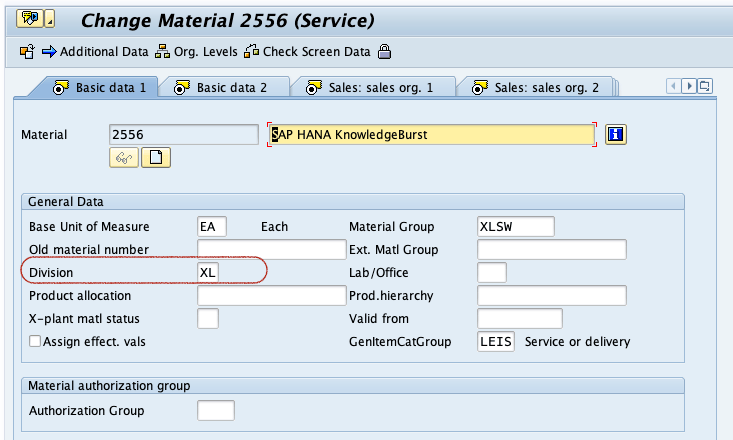Open the Sales: sales org. 2 tab
The height and width of the screenshot is (440, 733).
pos(536,87)
